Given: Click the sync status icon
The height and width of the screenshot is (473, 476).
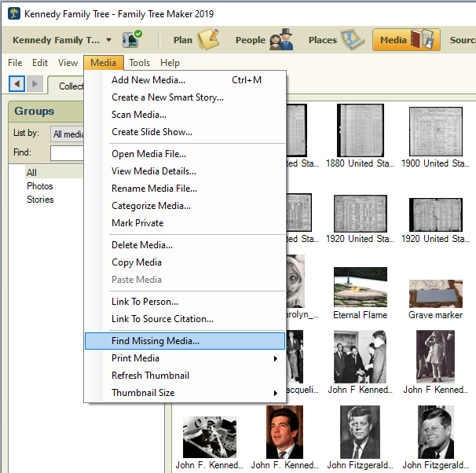Looking at the screenshot, I should coord(132,39).
